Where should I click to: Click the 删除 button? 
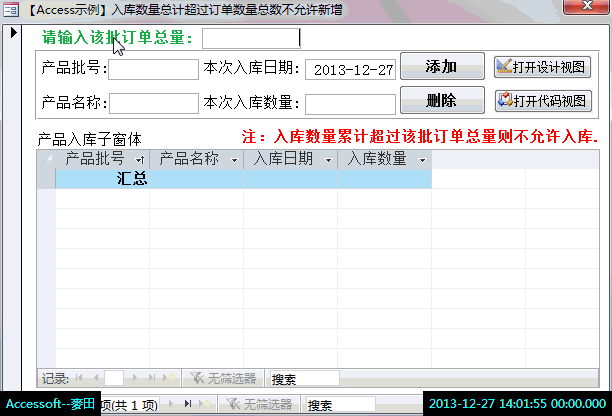point(442,100)
